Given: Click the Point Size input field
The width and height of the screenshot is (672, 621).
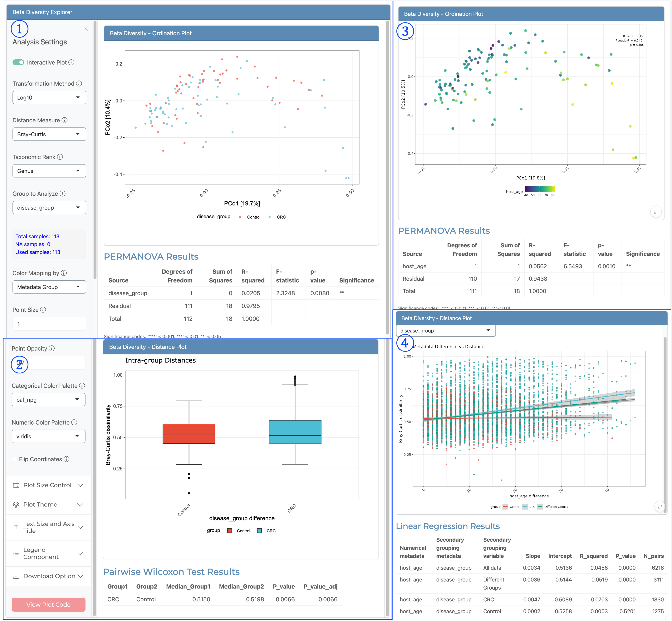Looking at the screenshot, I should [49, 324].
